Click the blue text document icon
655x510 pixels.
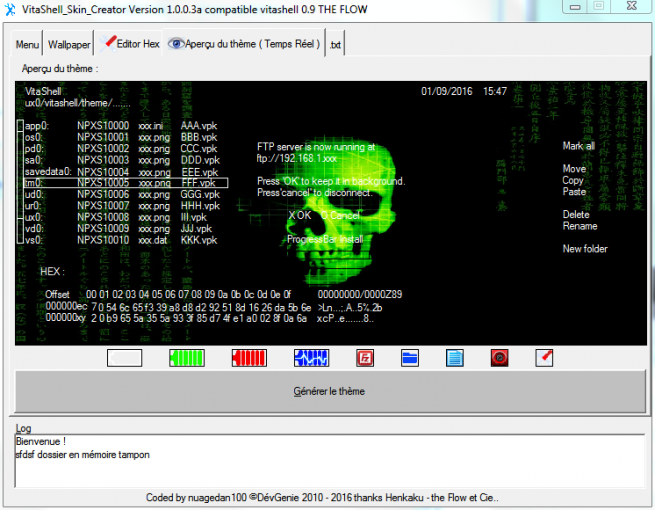click(x=455, y=357)
